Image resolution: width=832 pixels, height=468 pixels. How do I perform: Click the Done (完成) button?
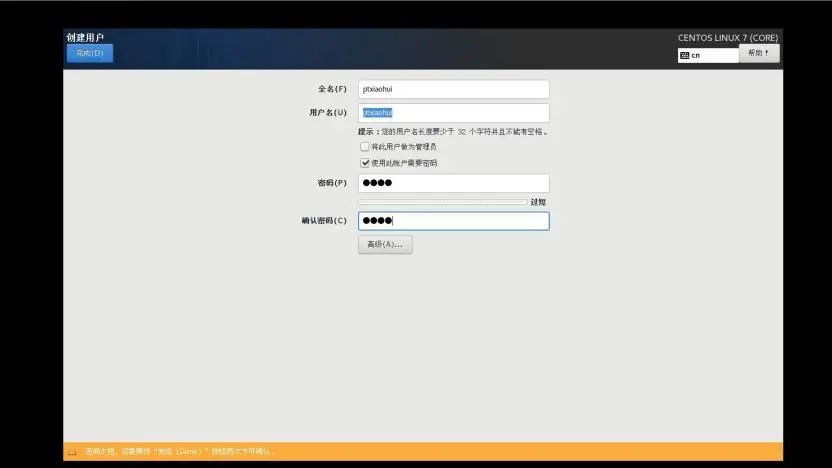click(x=90, y=53)
